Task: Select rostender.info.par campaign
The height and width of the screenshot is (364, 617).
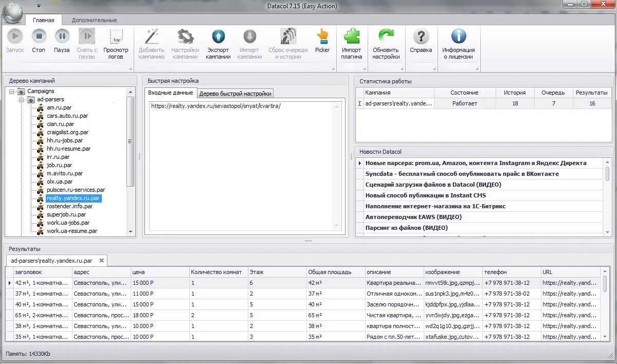Action: (x=70, y=206)
